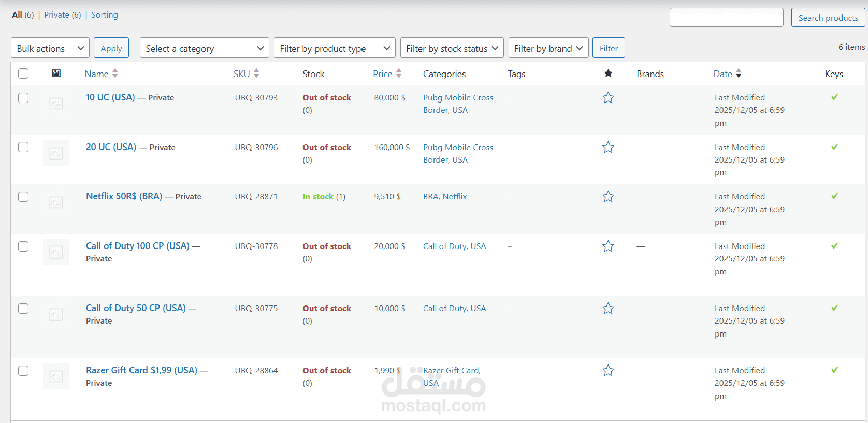This screenshot has height=423, width=868.
Task: Click inside the product search field
Action: point(726,18)
